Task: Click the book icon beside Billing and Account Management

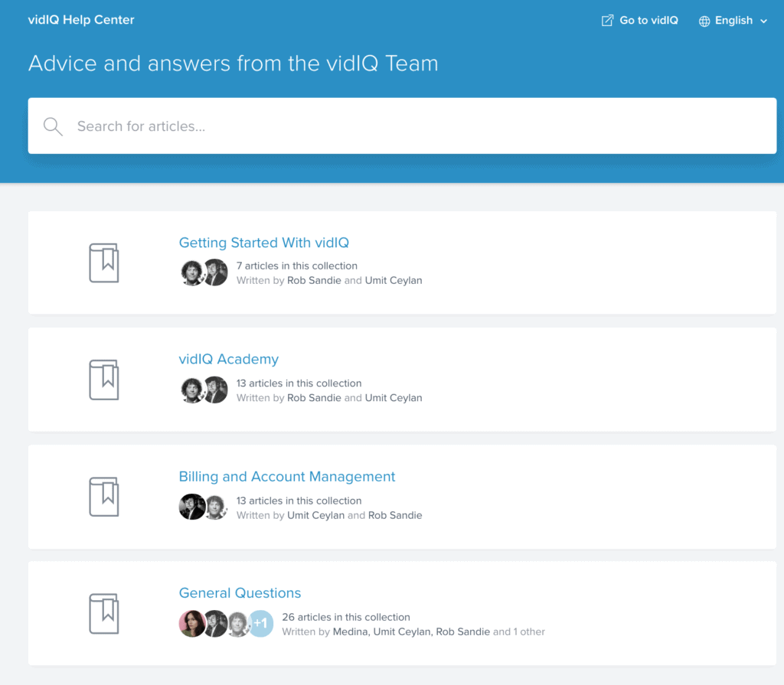Action: [x=104, y=497]
